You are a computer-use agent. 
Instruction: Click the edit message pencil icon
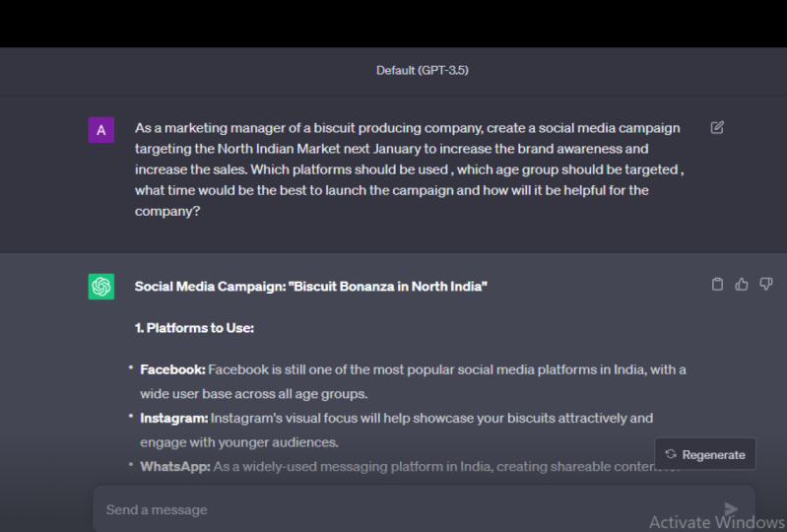point(717,127)
